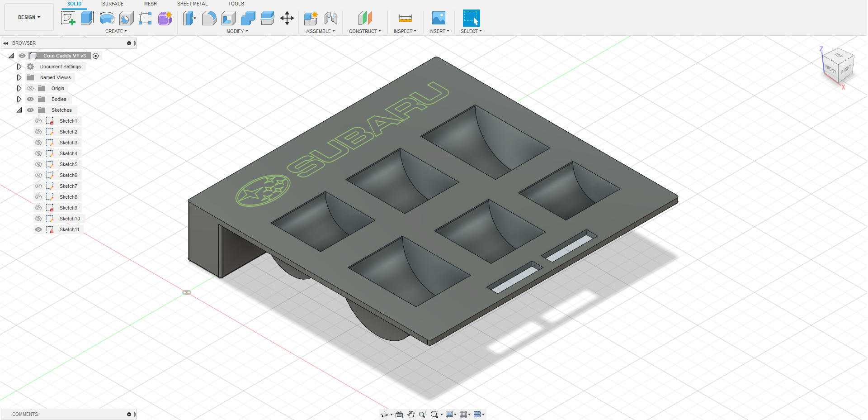Open the Viewports layout icon

(x=477, y=415)
